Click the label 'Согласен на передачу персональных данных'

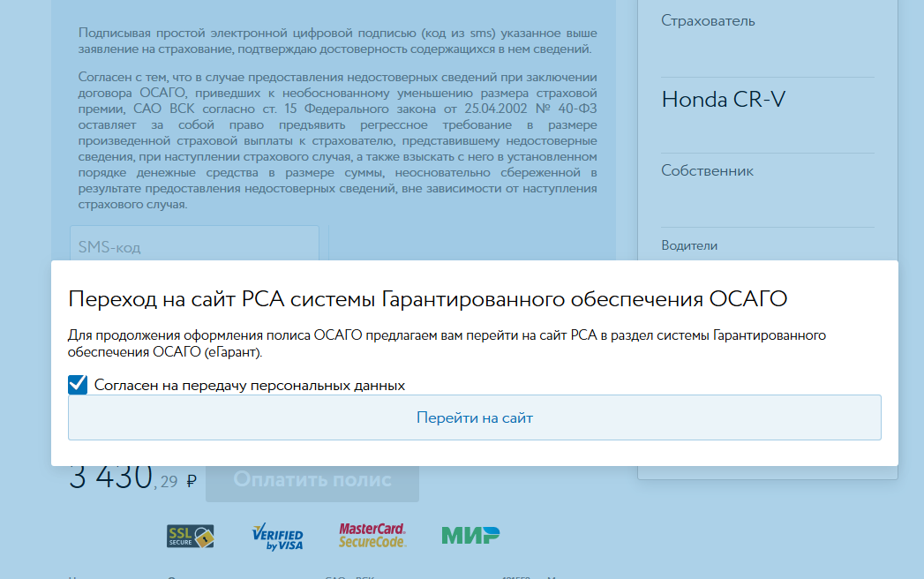point(250,386)
